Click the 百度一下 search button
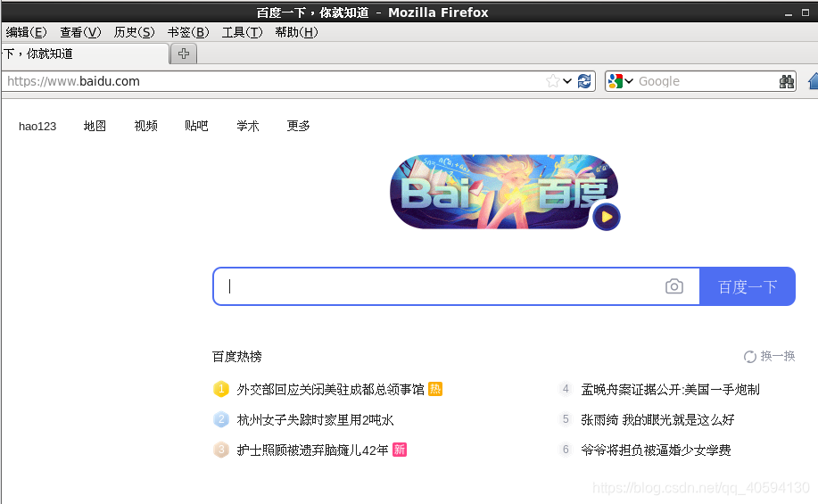 (x=748, y=286)
